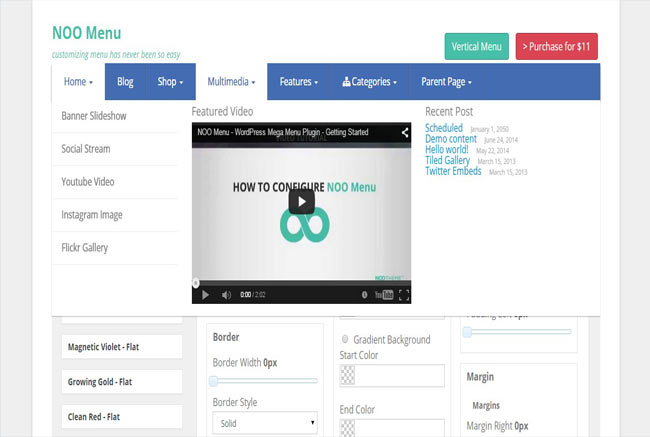This screenshot has width=650, height=437.
Task: Open the Blog menu item
Action: (x=125, y=82)
